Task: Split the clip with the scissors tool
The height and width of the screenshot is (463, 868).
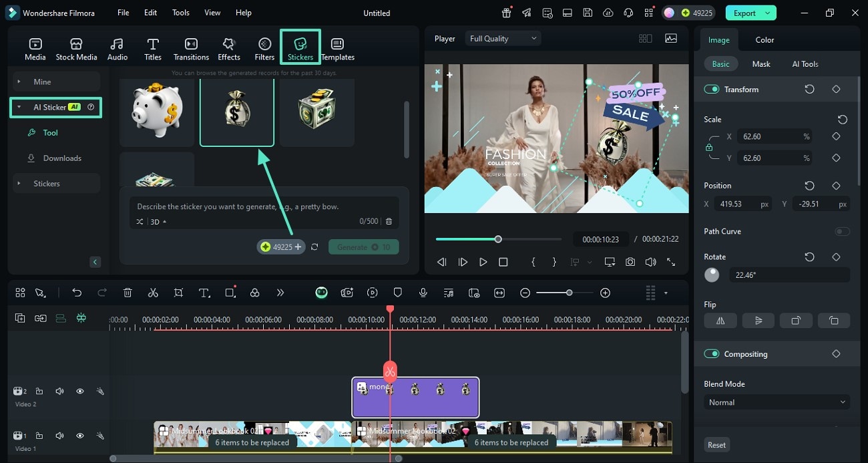Action: (152, 293)
